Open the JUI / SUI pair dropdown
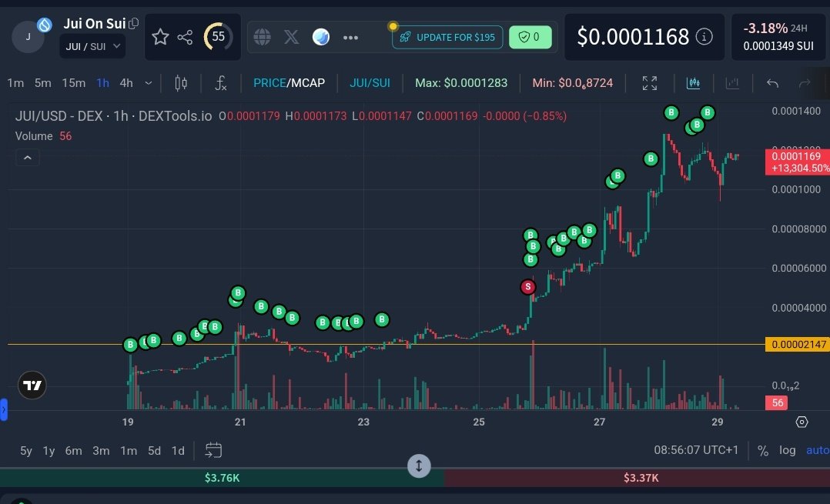830x504 pixels. click(x=92, y=46)
